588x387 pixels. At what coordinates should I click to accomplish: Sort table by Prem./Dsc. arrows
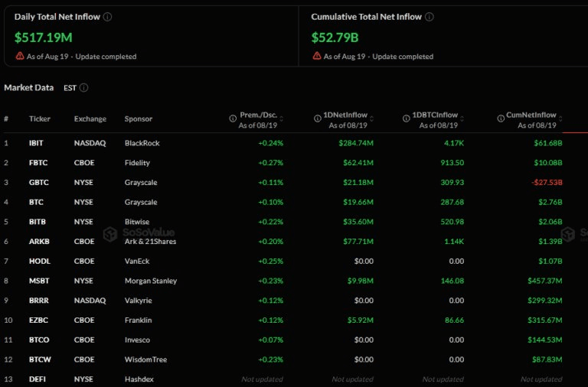(x=281, y=119)
